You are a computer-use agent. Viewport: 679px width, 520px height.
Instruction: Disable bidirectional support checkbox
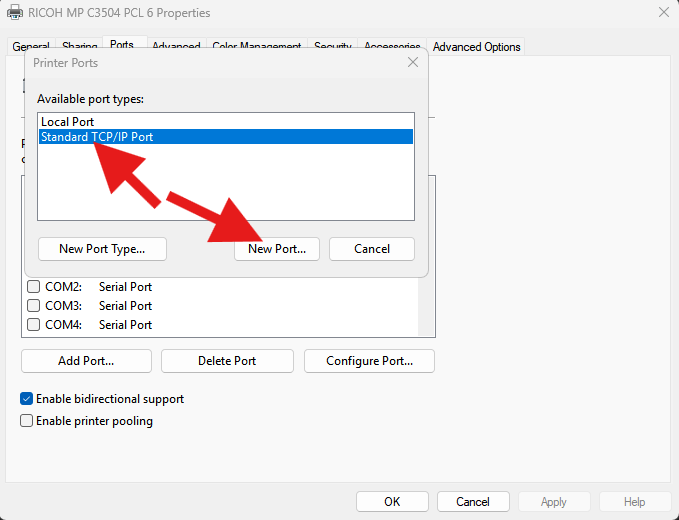26,399
